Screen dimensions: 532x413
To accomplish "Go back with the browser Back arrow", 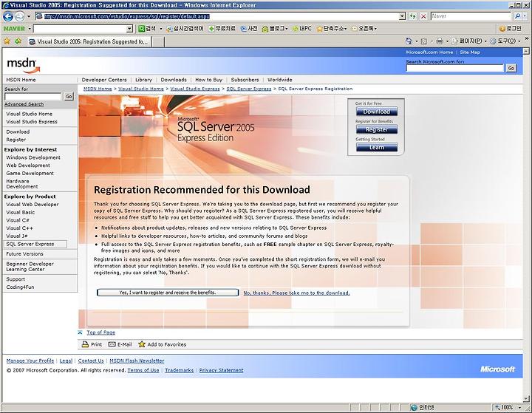I will tap(8, 16).
